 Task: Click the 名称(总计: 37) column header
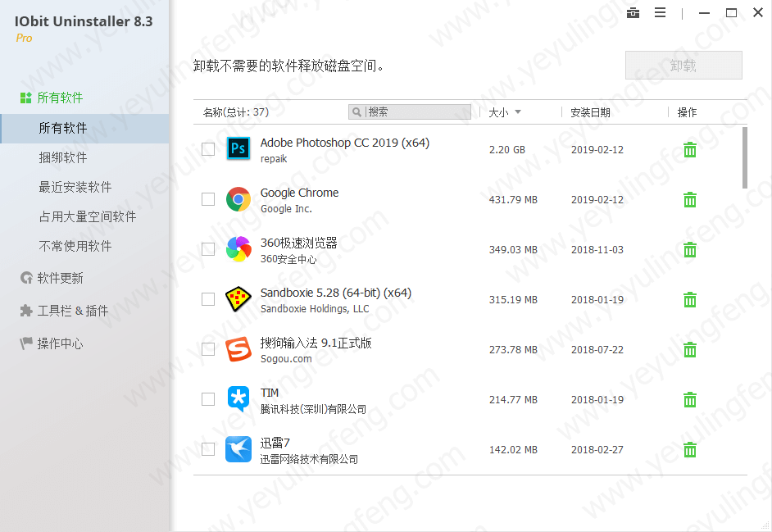coord(236,112)
